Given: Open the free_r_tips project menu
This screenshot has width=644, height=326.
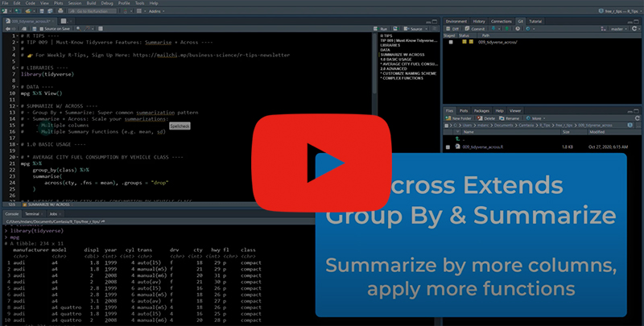Looking at the screenshot, I should (x=619, y=11).
